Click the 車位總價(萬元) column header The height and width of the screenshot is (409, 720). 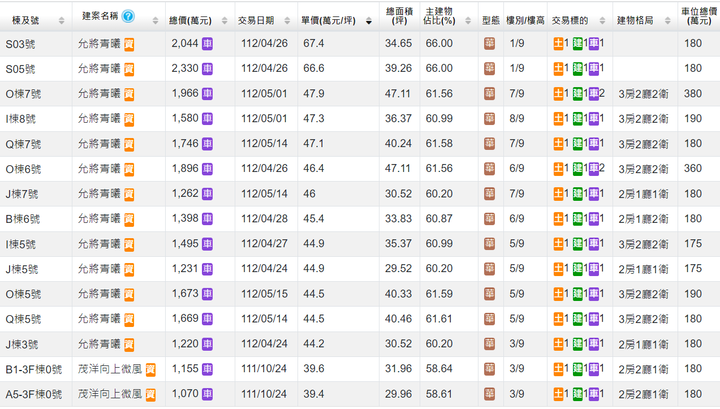pyautogui.click(x=698, y=16)
